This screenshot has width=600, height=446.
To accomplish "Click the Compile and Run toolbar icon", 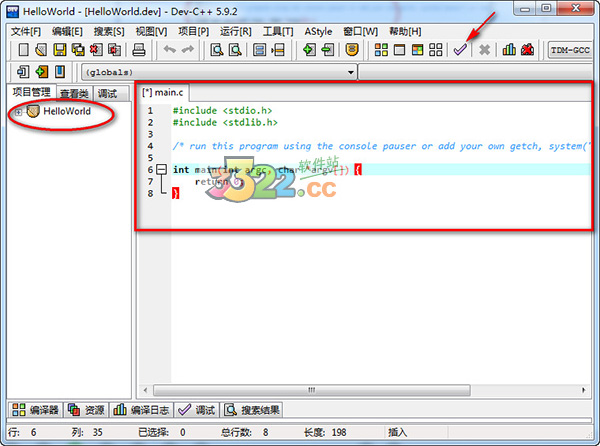I will [417, 50].
